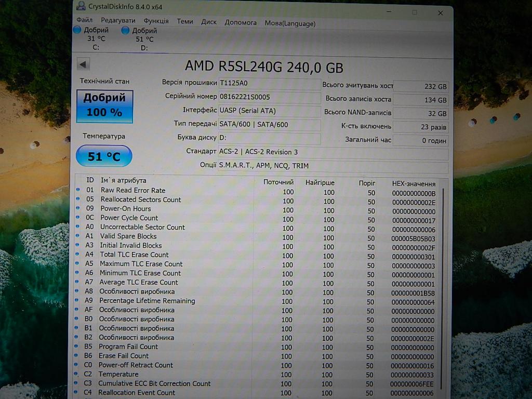
Task: Minimize the CrystalDiskInfo window
Action: pos(389,12)
